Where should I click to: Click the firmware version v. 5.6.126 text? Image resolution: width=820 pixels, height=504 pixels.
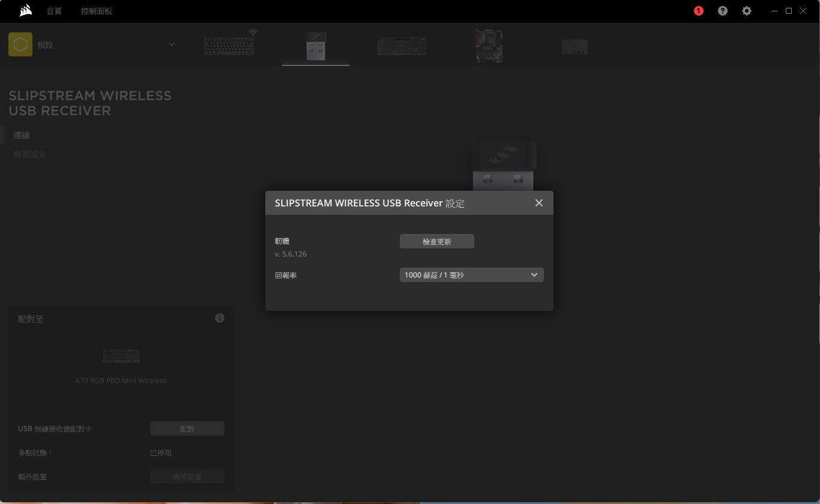[291, 254]
